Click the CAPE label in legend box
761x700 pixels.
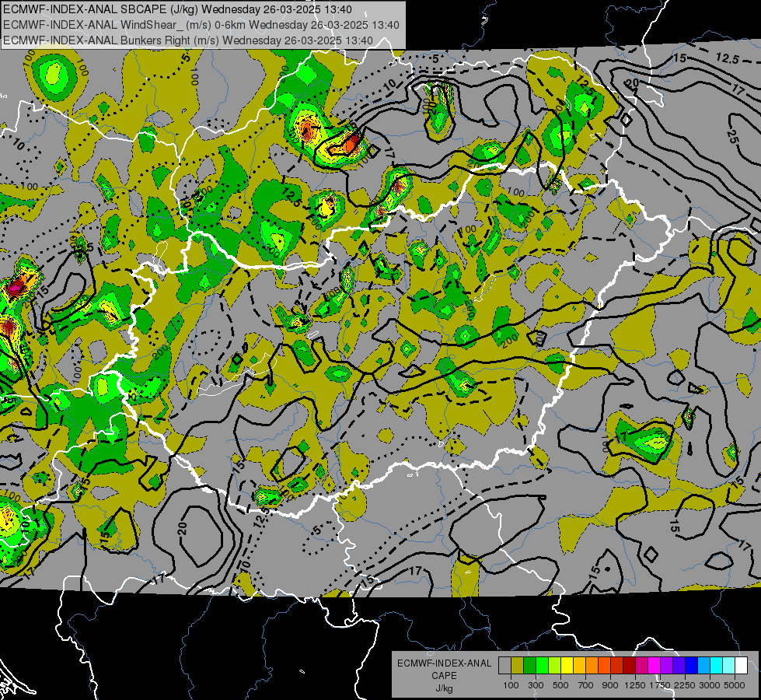(x=444, y=675)
